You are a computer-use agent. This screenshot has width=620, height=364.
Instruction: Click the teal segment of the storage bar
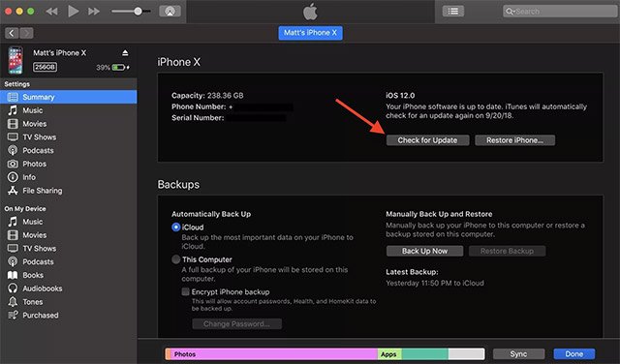coord(424,354)
